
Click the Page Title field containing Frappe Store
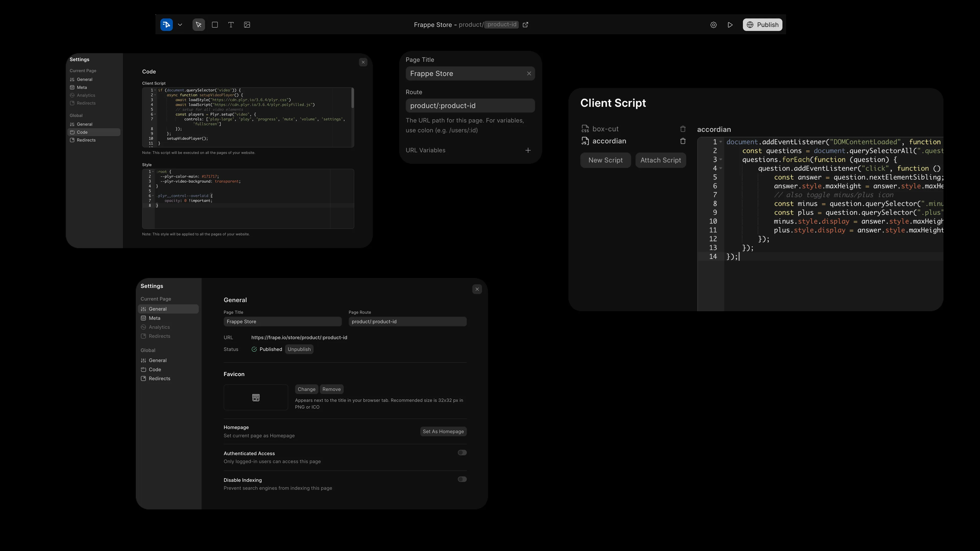(x=470, y=74)
